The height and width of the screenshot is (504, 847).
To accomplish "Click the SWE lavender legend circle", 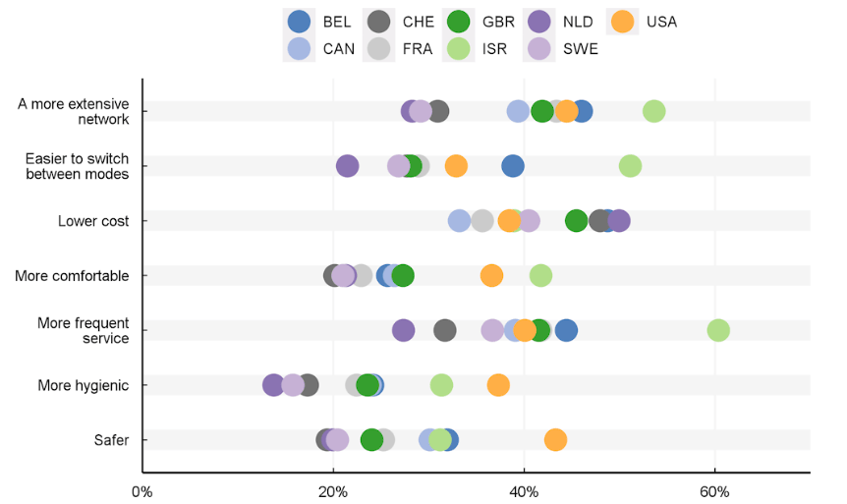I will (x=537, y=48).
